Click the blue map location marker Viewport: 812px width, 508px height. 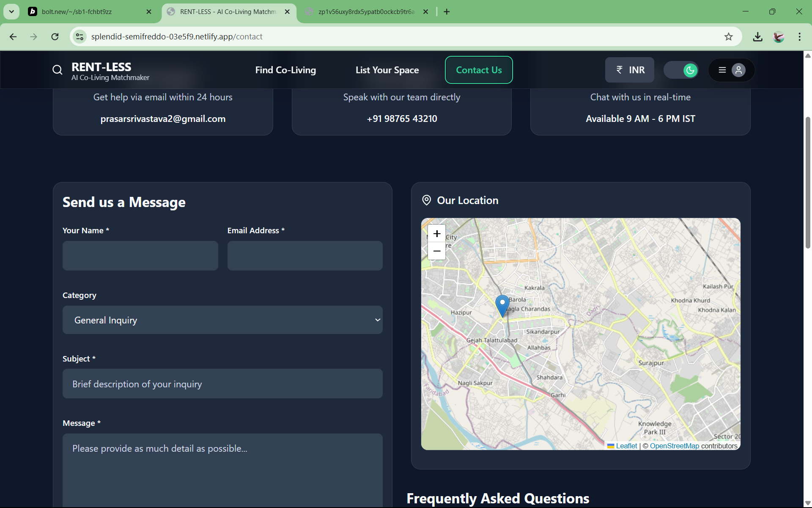(x=502, y=305)
